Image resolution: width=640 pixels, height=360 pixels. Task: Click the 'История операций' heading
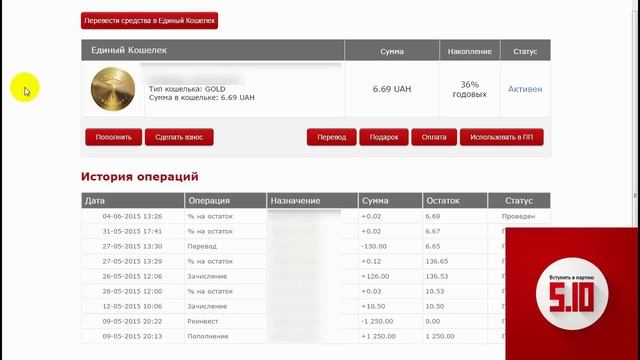[140, 177]
